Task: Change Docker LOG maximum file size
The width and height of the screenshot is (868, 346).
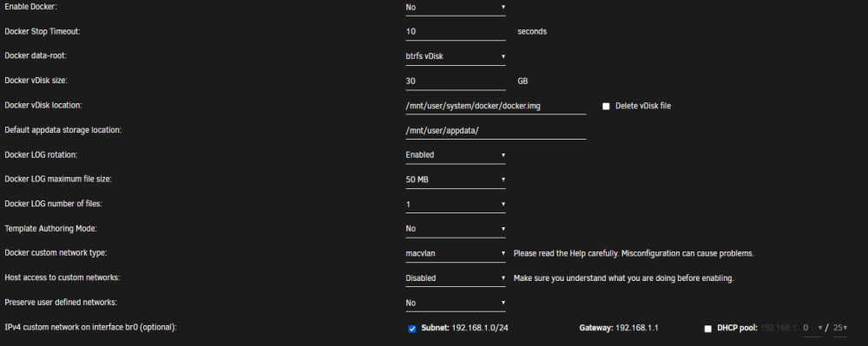Action: tap(456, 180)
